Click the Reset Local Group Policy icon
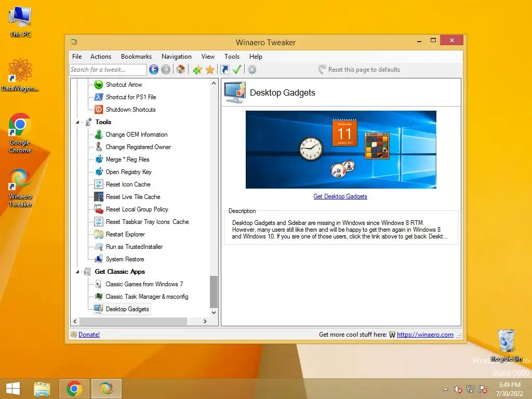The width and height of the screenshot is (532, 399). point(99,209)
